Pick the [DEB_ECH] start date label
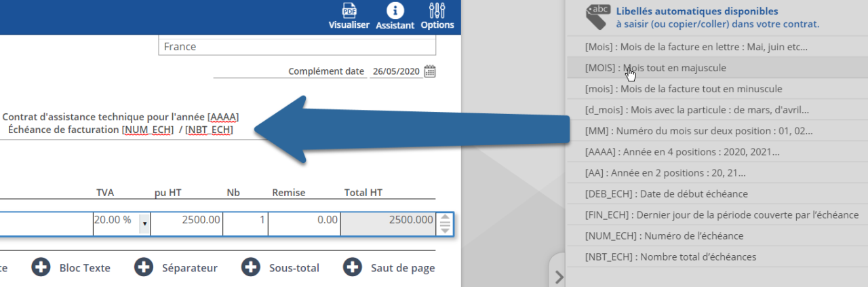Image resolution: width=868 pixels, height=287 pixels. click(666, 194)
